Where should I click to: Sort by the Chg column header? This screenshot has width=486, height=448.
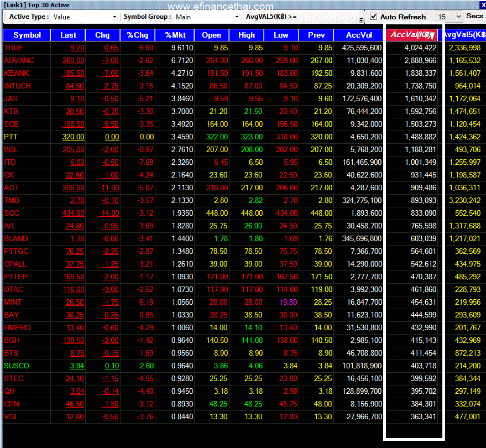pyautogui.click(x=102, y=35)
